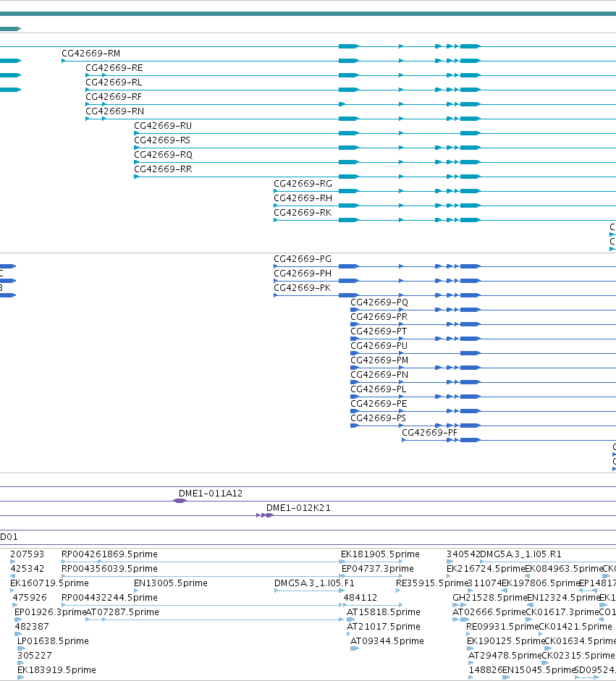Image resolution: width=616 pixels, height=681 pixels.
Task: Select protein CG42669-PL
Action: pyautogui.click(x=379, y=389)
